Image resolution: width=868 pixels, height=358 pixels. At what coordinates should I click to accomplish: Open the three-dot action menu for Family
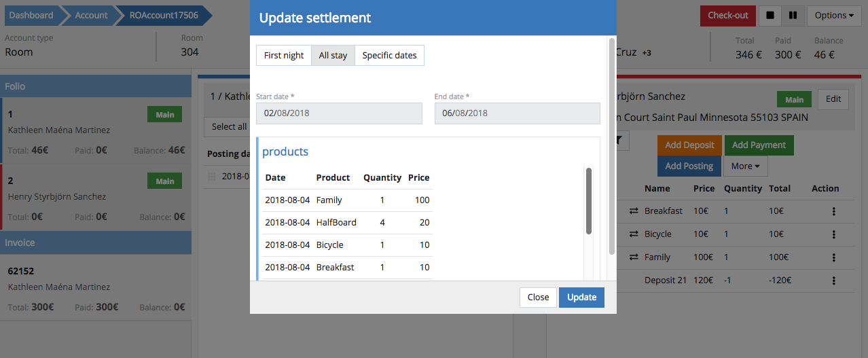[833, 257]
